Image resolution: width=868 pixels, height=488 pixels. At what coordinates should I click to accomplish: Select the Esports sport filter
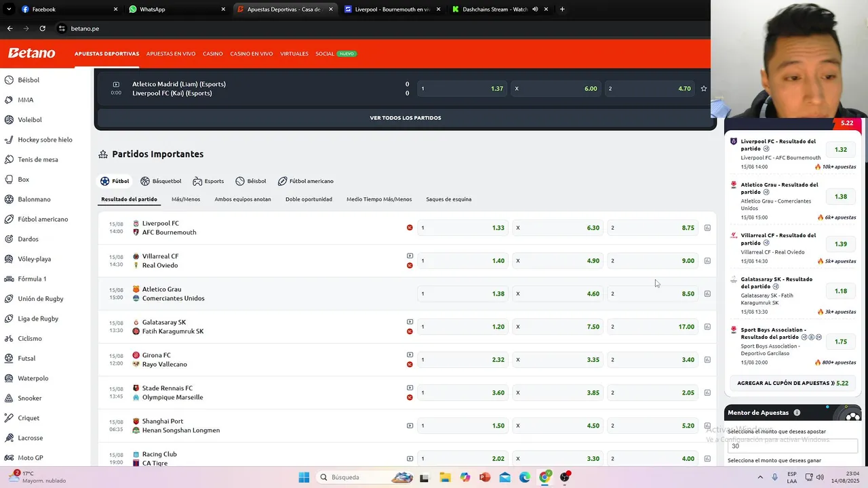tap(208, 181)
